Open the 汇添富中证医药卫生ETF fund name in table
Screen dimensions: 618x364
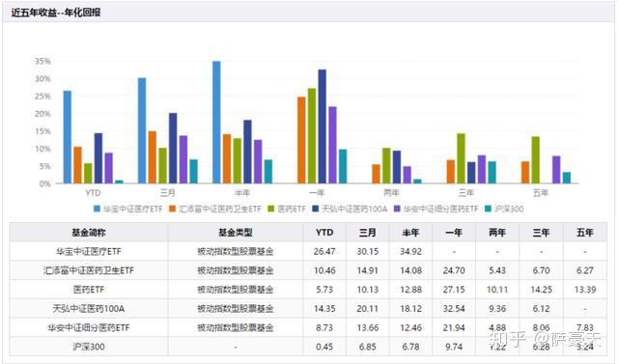click(x=89, y=270)
